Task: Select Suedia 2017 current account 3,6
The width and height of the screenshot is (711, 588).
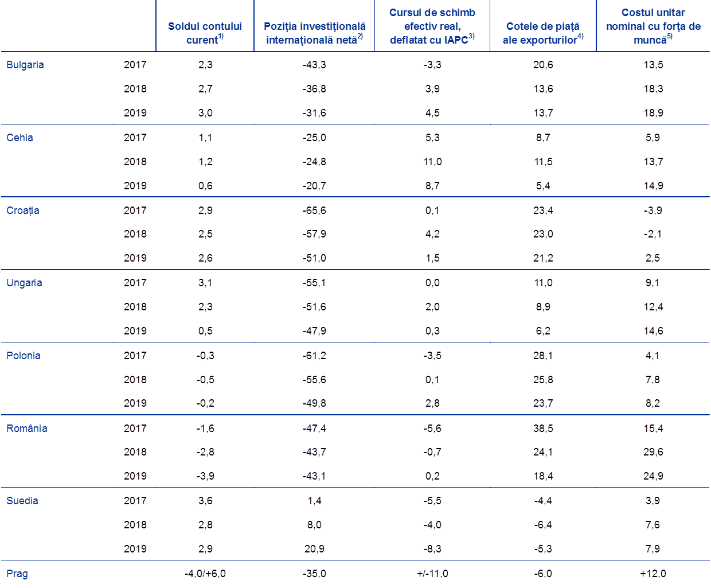Action: (205, 501)
